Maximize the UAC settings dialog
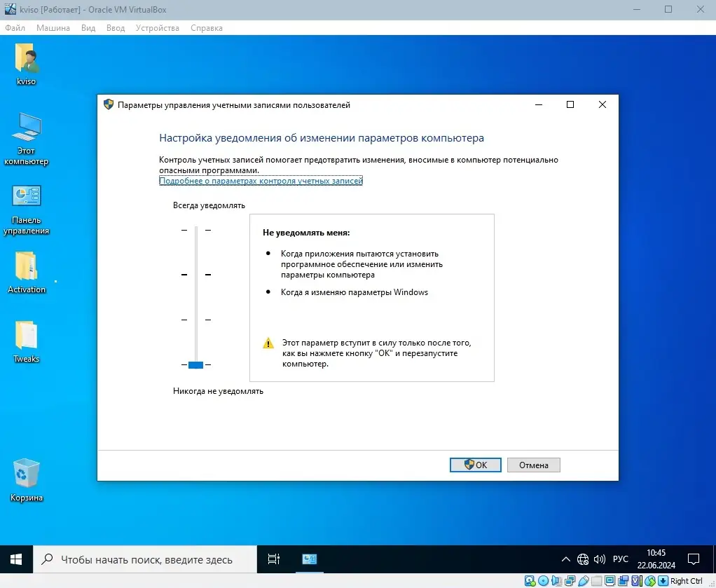716x588 pixels. click(x=570, y=104)
